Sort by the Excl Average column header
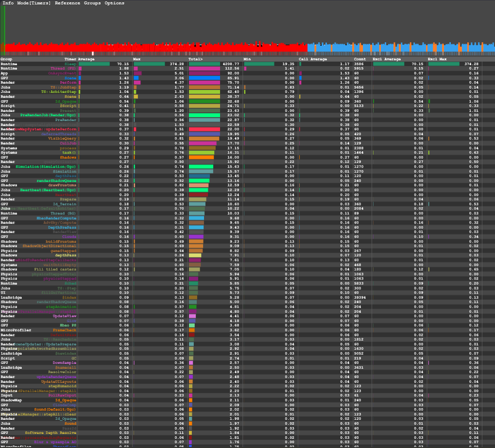 pos(386,59)
